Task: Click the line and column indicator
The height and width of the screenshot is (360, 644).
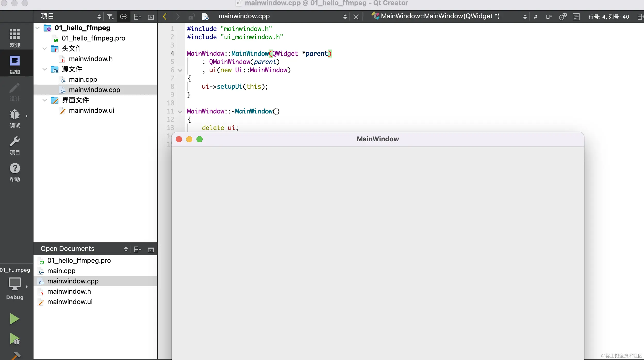Action: coord(609,17)
